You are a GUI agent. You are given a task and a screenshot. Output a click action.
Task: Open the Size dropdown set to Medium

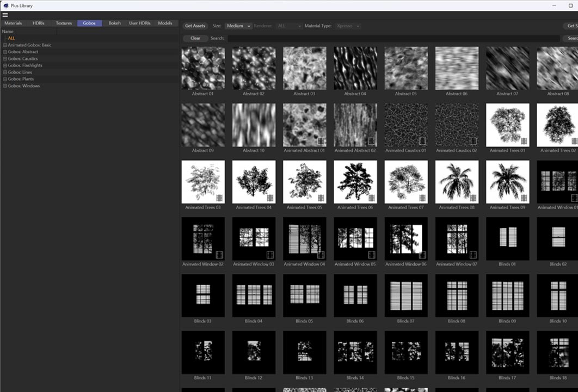238,26
